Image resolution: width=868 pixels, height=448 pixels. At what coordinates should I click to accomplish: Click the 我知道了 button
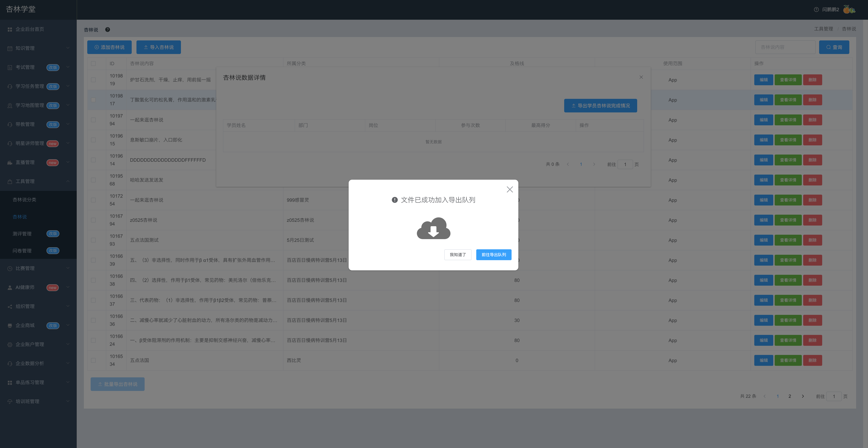458,255
